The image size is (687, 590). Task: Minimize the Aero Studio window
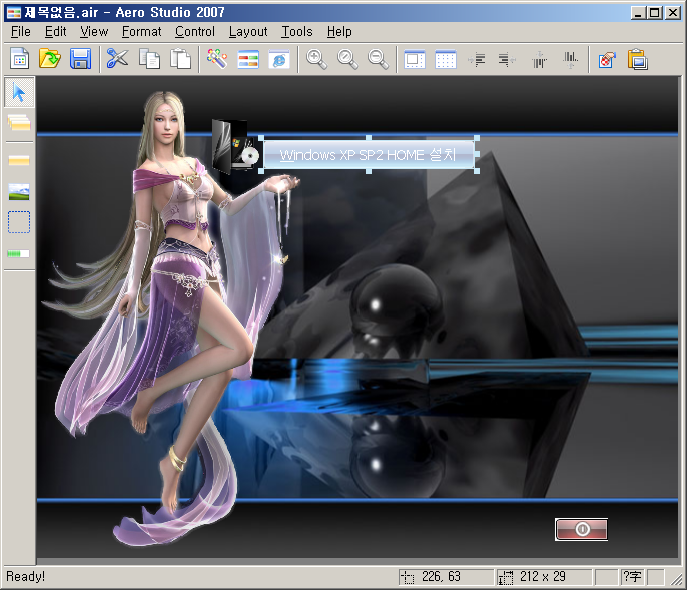[x=638, y=13]
